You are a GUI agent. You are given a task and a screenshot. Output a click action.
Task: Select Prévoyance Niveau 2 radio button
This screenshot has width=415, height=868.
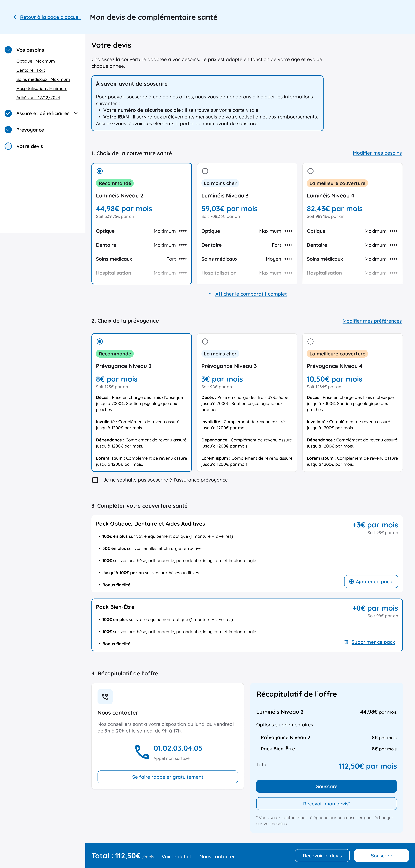click(100, 341)
